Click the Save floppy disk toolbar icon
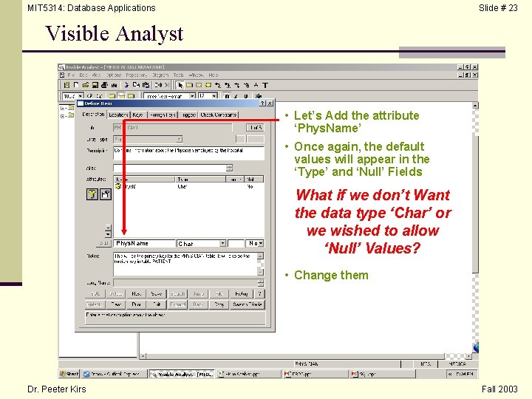 point(95,85)
